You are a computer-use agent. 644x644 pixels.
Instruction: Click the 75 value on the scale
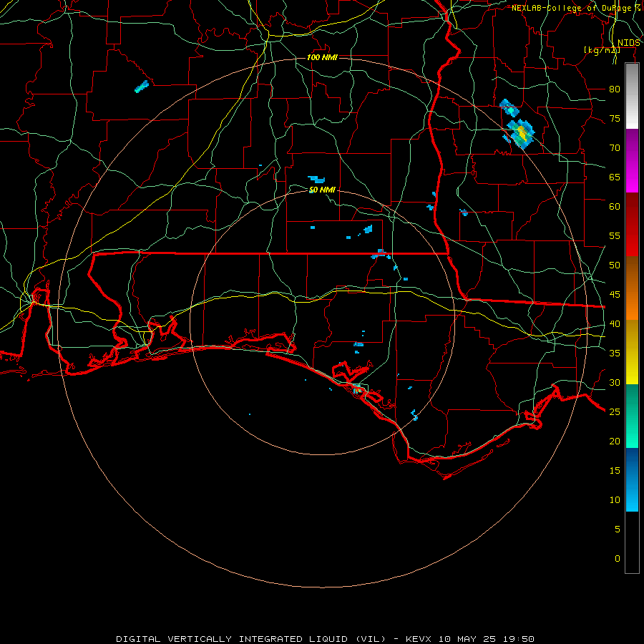(615, 119)
